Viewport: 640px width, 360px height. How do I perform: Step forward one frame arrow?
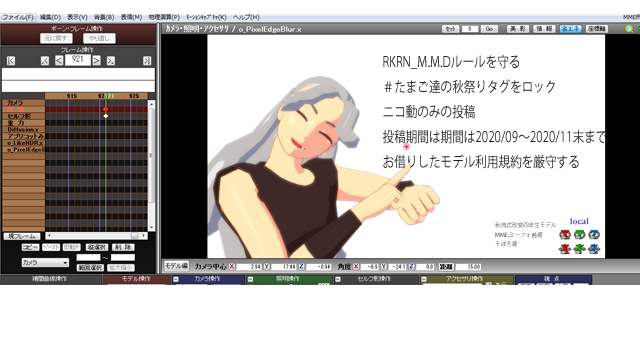[x=96, y=61]
